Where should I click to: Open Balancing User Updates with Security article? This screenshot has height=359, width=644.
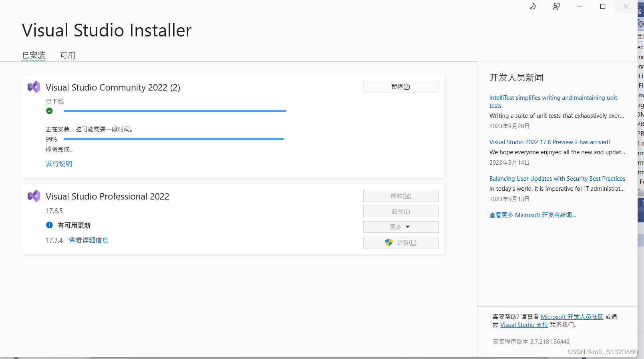tap(557, 179)
